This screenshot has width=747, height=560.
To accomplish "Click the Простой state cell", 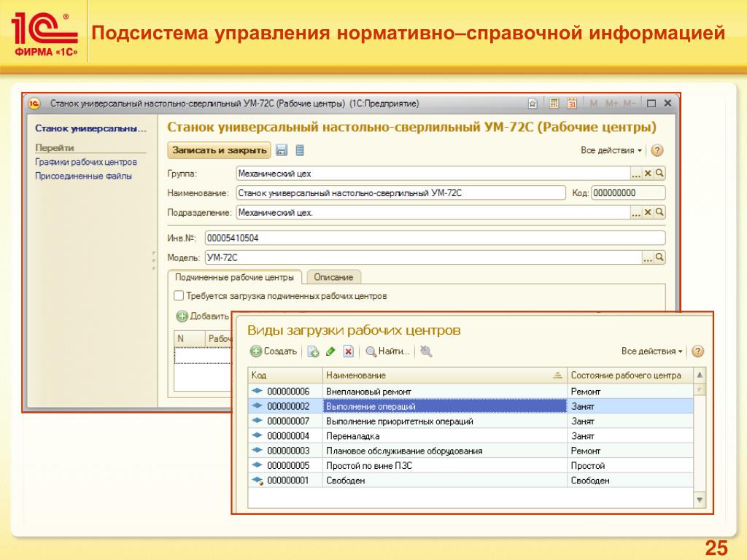I will click(x=630, y=465).
